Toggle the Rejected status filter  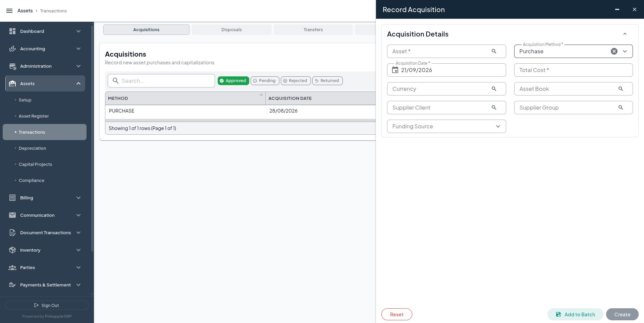[x=296, y=81]
